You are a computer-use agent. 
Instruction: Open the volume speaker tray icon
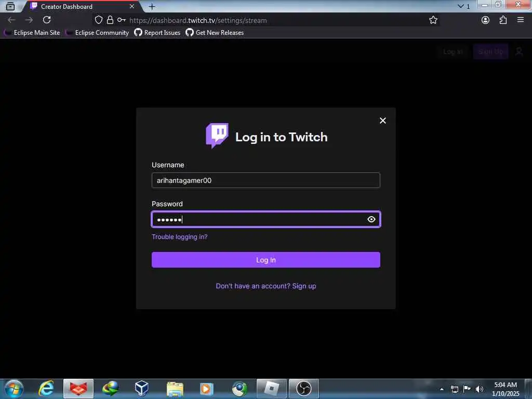click(x=480, y=389)
